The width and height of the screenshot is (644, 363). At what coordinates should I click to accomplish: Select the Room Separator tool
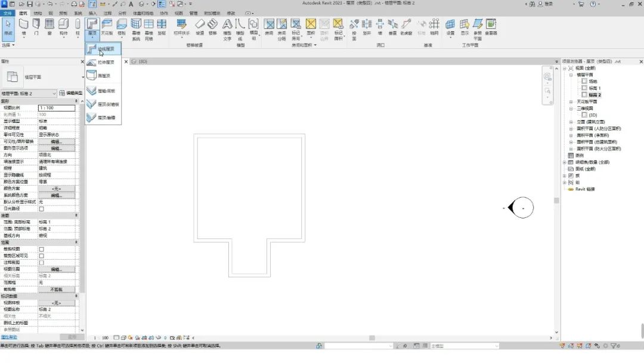(x=281, y=29)
